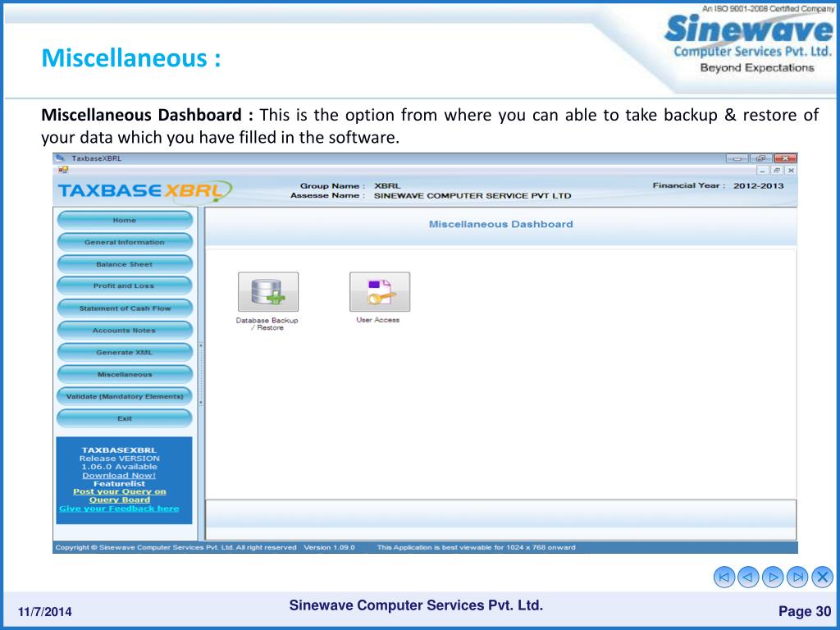Open Database Backup / Restore icon
840x630 pixels.
(x=268, y=292)
